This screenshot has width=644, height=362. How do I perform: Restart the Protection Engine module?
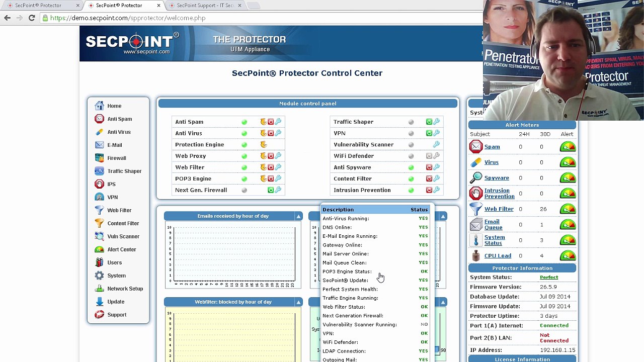[263, 145]
